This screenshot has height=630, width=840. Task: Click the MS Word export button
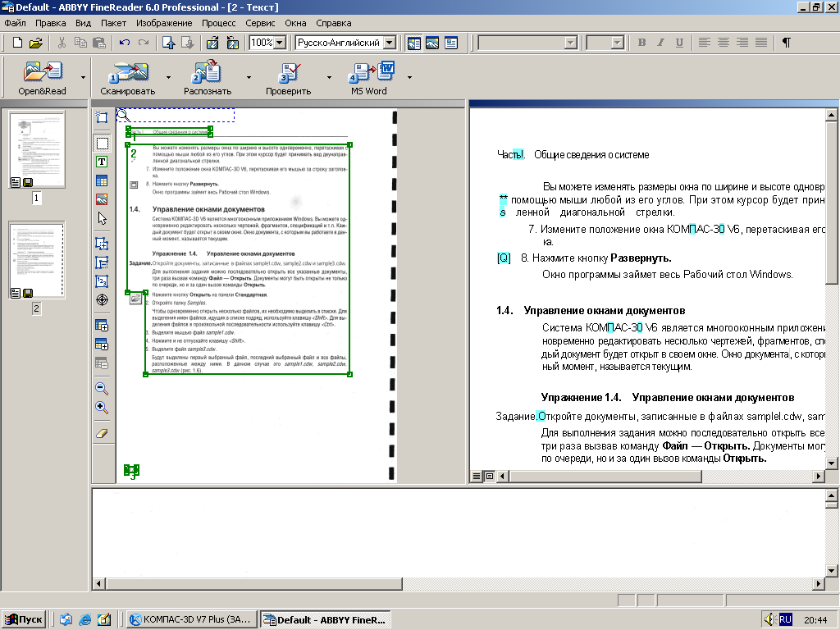(369, 78)
